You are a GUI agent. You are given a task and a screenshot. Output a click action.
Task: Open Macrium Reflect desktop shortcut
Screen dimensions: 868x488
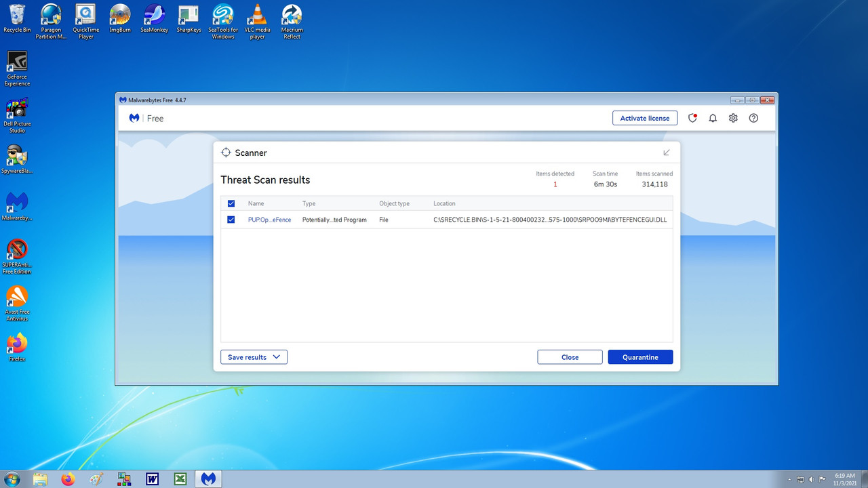point(292,22)
